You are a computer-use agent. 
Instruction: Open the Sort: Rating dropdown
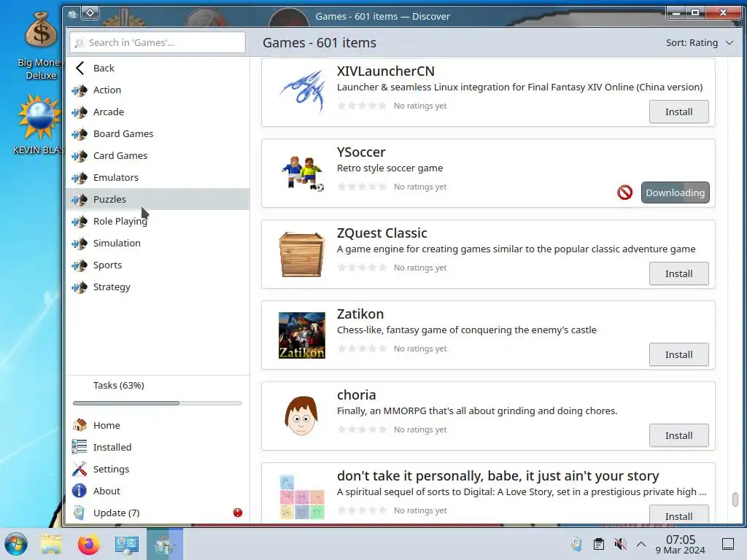(x=700, y=43)
